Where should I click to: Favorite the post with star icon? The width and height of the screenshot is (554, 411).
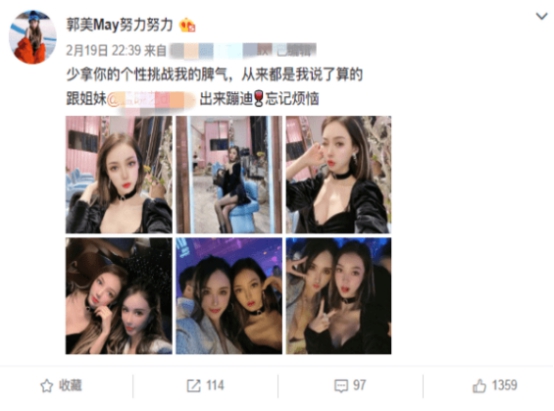47,386
